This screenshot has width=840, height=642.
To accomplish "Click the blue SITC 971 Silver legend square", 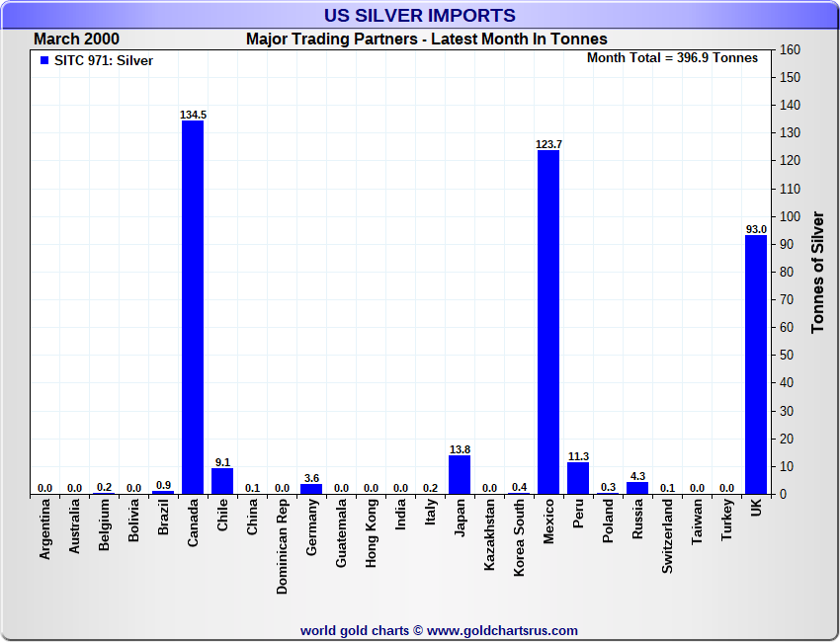I will [44, 60].
